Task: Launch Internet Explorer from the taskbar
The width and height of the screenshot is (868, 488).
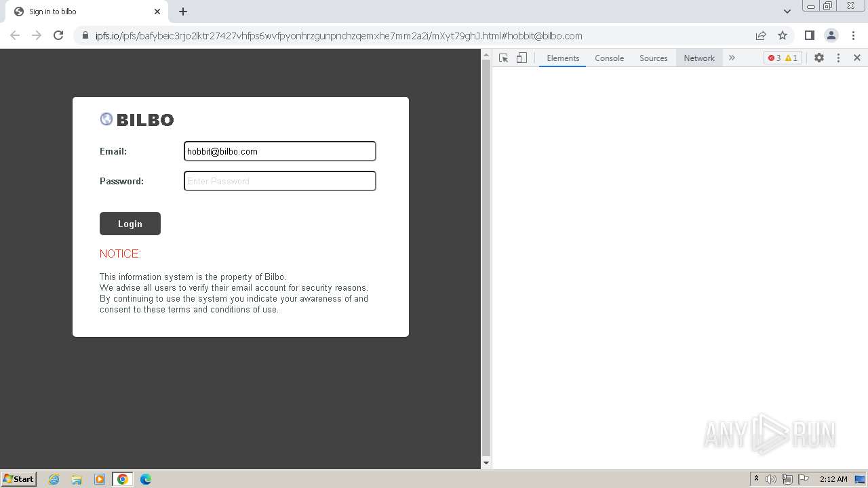Action: point(54,479)
